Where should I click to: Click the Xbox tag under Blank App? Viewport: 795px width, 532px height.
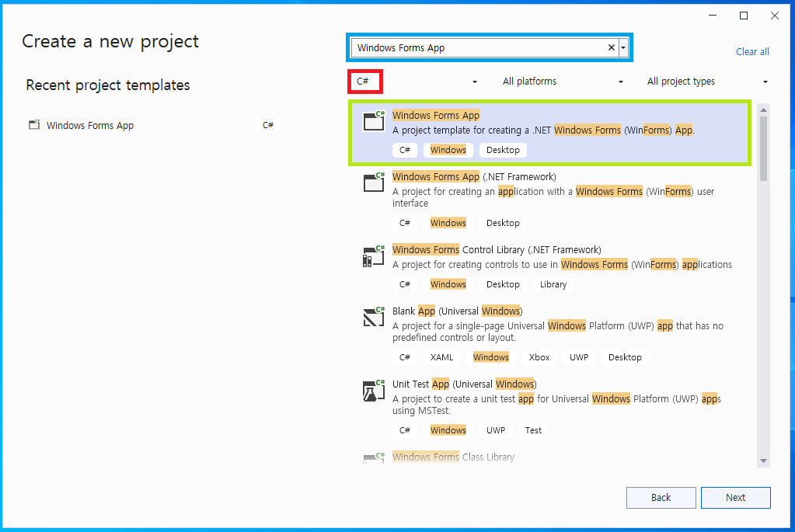tap(539, 357)
